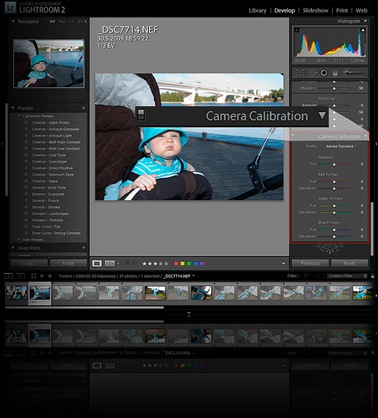This screenshot has height=418, width=378.
Task: Adjust the Shadows Tint slider
Action: (334, 164)
